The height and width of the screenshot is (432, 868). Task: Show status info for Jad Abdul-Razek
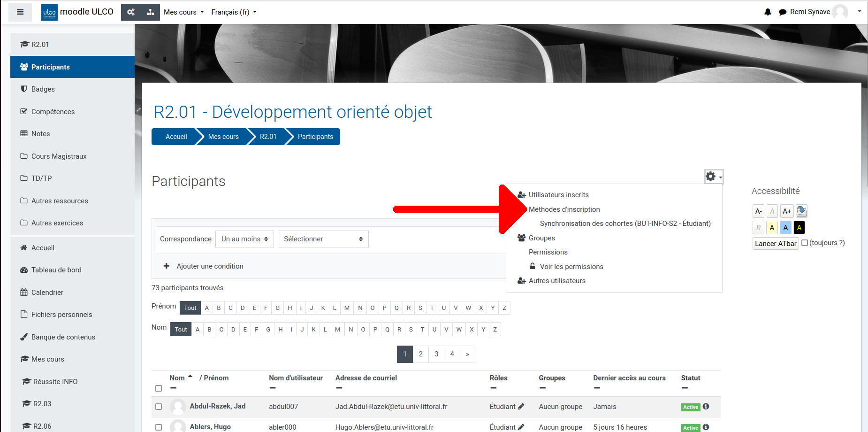pyautogui.click(x=706, y=407)
